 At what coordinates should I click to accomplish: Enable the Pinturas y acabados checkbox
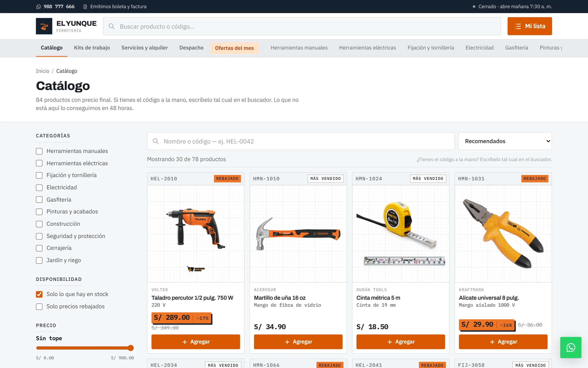[39, 212]
